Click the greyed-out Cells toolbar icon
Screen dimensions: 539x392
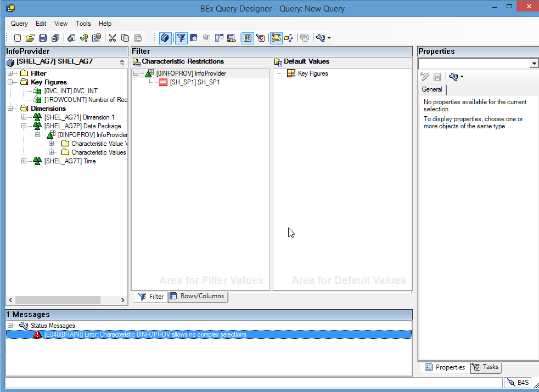[206, 38]
